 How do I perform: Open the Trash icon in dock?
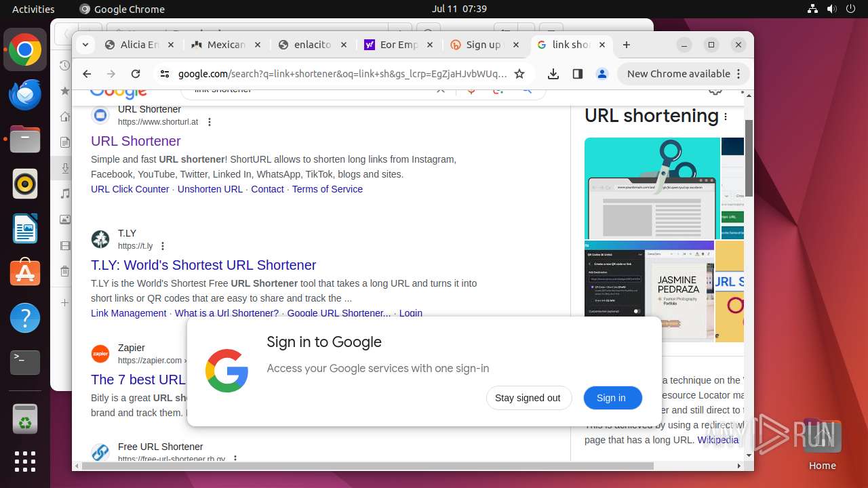tap(25, 418)
